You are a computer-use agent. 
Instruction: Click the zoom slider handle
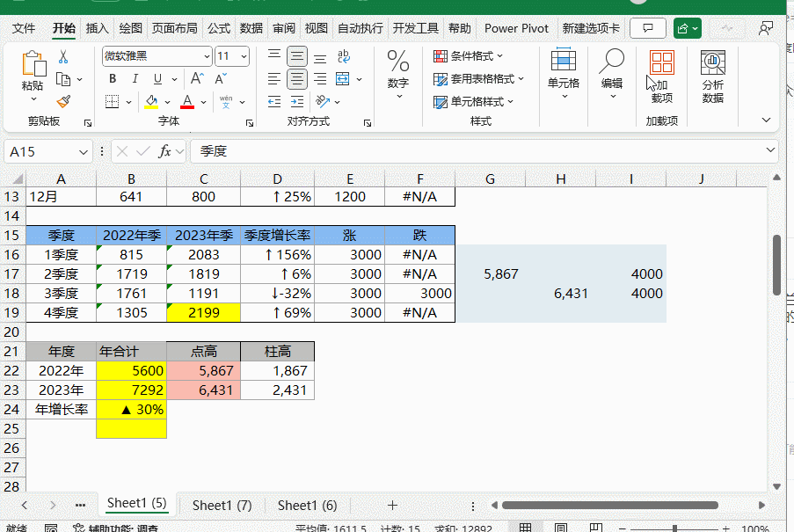click(674, 528)
